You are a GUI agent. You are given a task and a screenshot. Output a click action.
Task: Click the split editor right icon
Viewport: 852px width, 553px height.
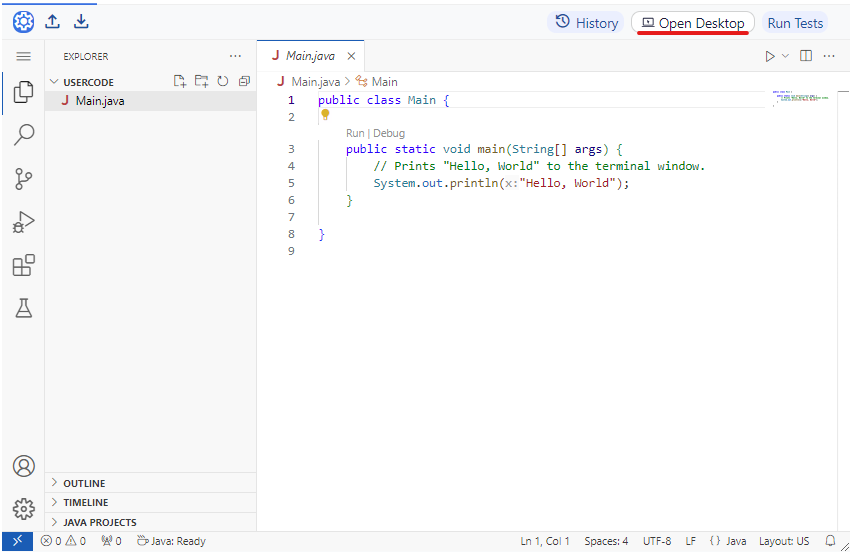coord(806,56)
